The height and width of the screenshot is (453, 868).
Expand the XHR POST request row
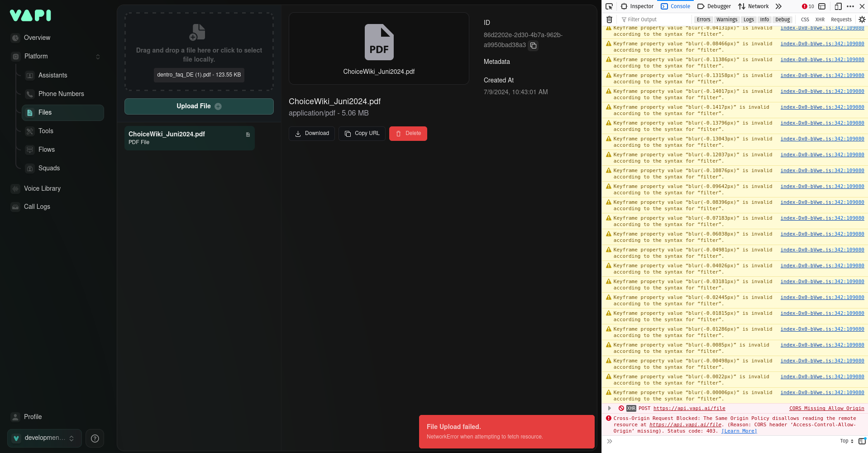click(x=610, y=408)
